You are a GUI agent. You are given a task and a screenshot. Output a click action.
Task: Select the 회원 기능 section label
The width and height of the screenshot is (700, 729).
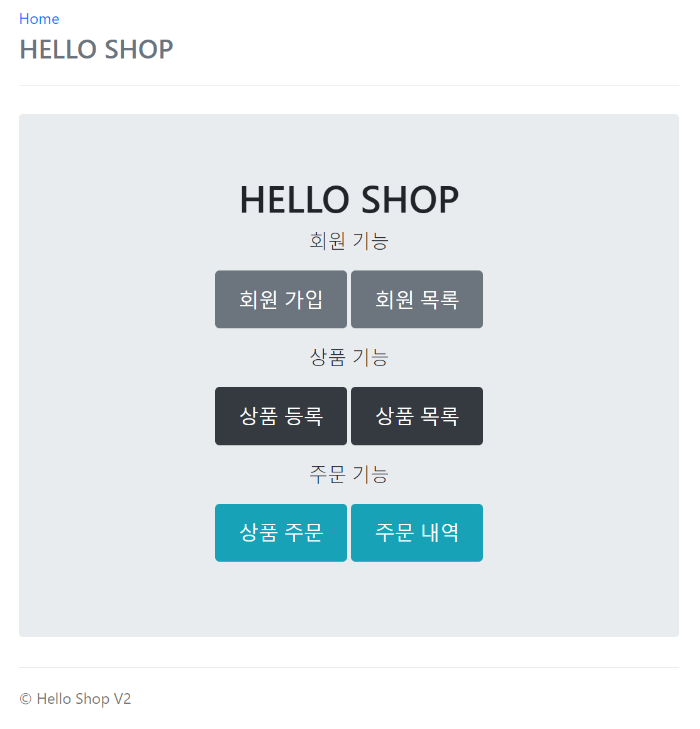pos(349,240)
